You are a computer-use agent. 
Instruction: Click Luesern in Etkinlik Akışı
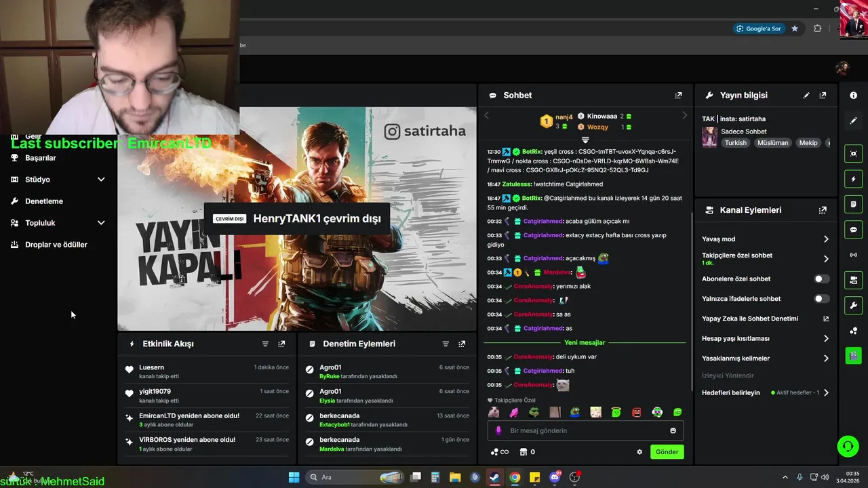coord(151,367)
